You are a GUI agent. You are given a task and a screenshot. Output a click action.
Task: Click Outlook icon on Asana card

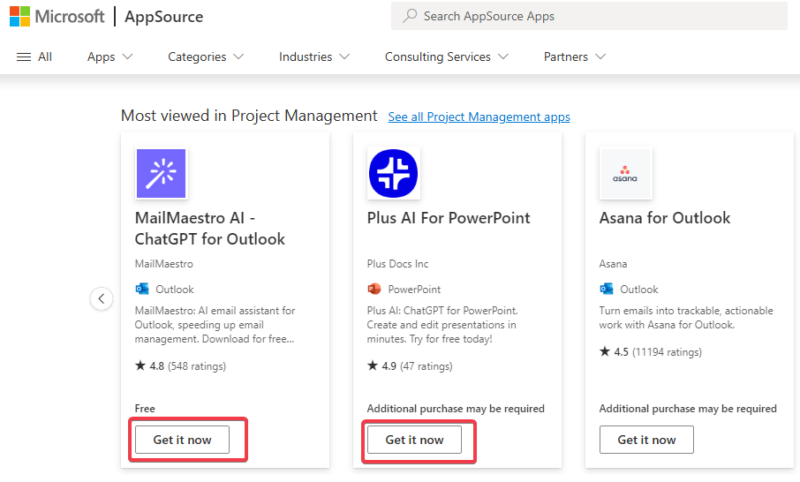pos(607,289)
